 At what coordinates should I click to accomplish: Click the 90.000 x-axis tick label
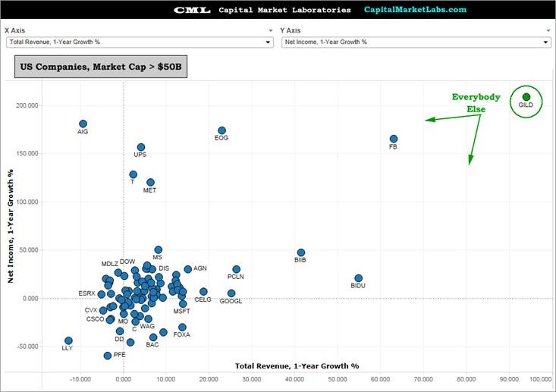click(x=509, y=379)
